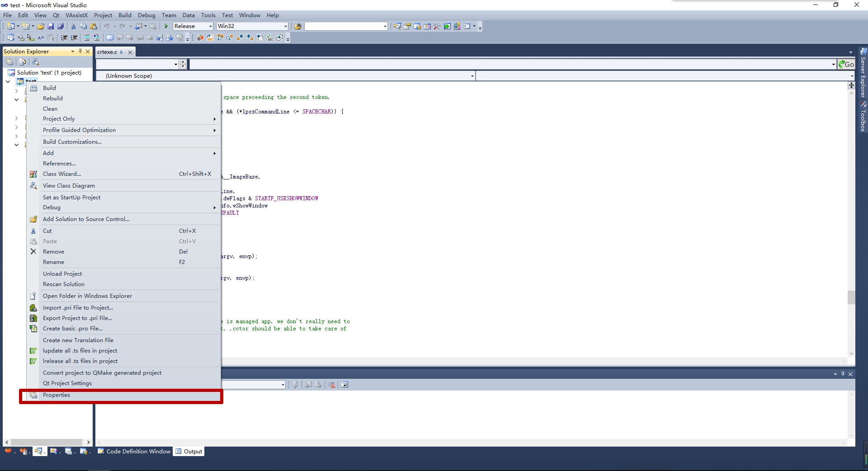Click the VA navigation stepper up arrow
Viewport: 868px width, 471px height.
(x=183, y=62)
